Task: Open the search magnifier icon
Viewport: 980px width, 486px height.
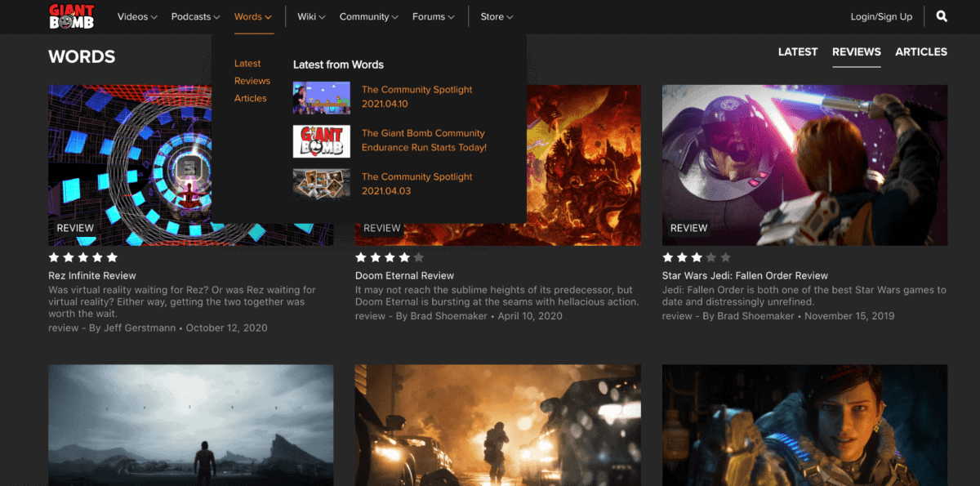Action: click(x=941, y=16)
